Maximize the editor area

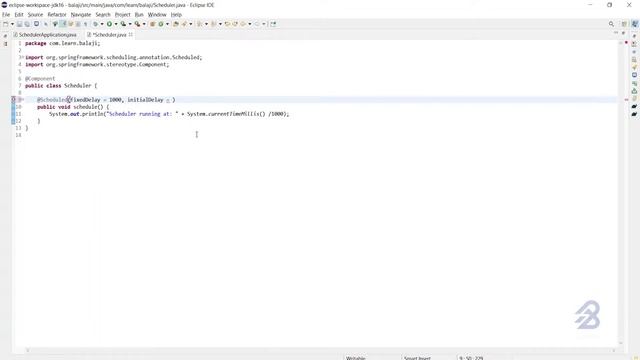(x=623, y=33)
